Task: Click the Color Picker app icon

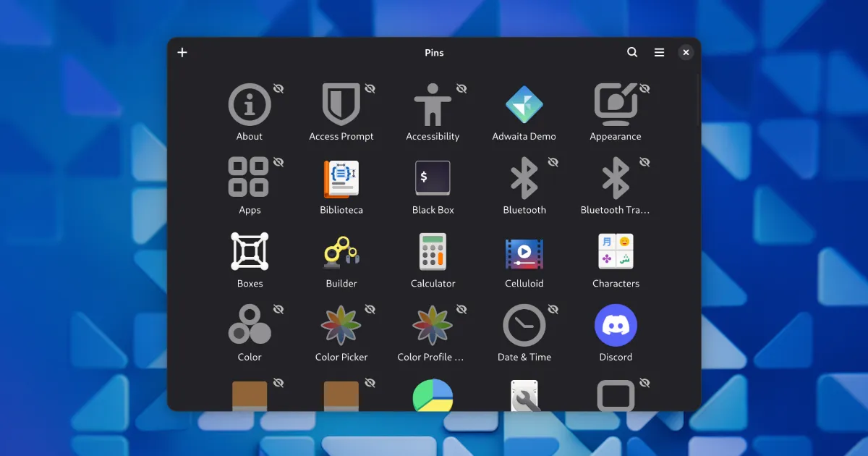Action: pos(341,326)
